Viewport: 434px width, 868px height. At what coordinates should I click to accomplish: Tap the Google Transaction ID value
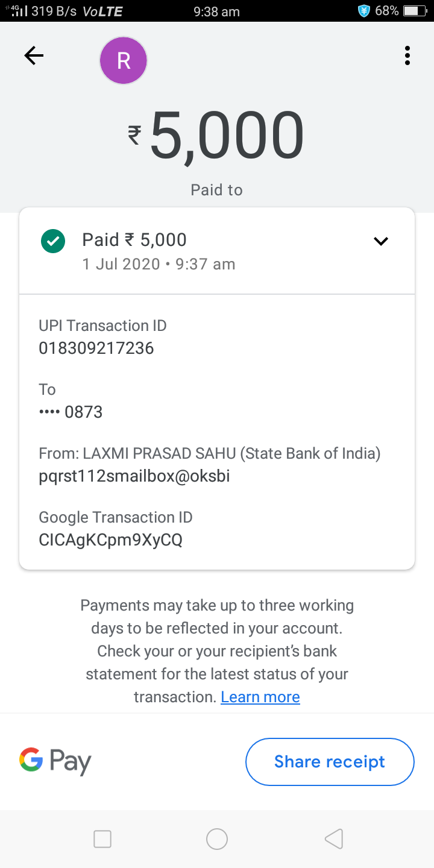click(x=110, y=539)
